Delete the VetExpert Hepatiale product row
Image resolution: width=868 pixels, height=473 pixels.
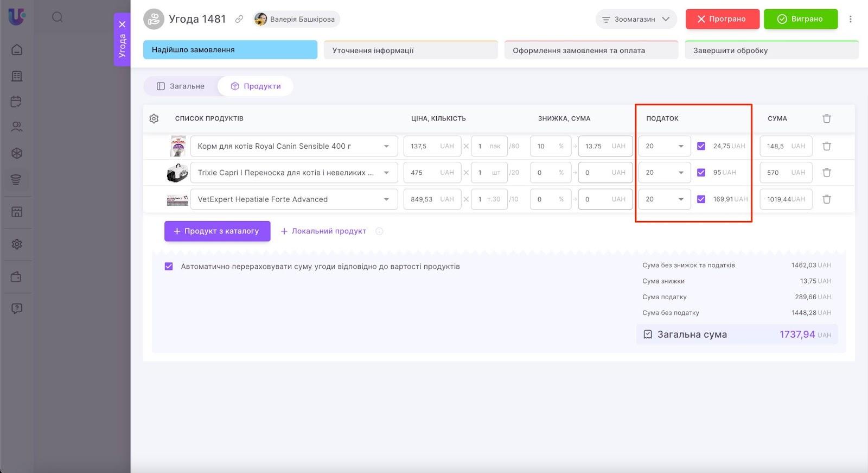(x=826, y=199)
